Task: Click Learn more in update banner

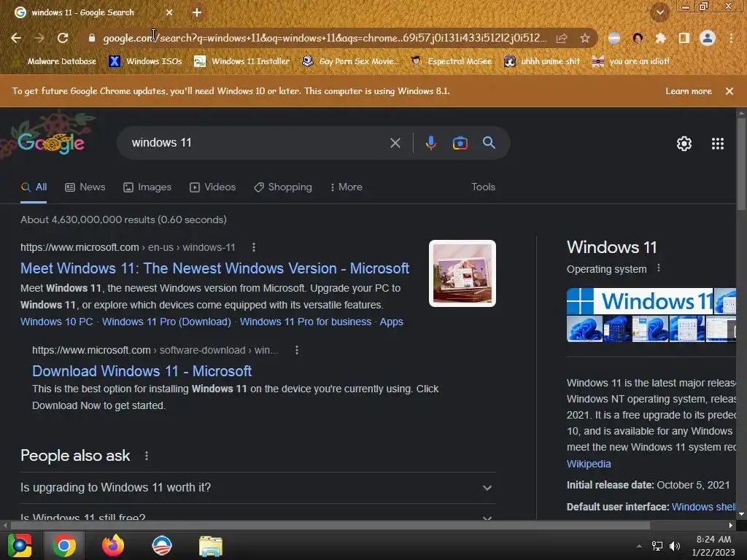Action: pos(689,91)
